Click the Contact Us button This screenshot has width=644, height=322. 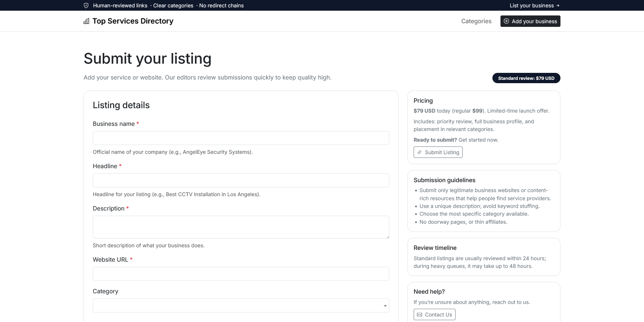[435, 315]
